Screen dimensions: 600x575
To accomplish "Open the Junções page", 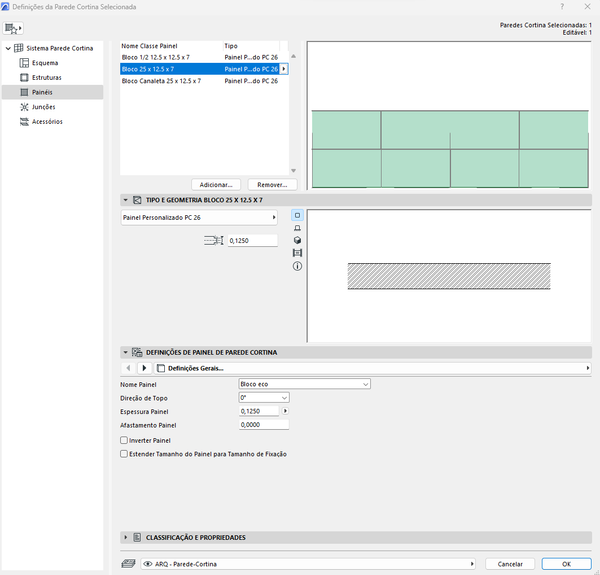I will point(44,107).
